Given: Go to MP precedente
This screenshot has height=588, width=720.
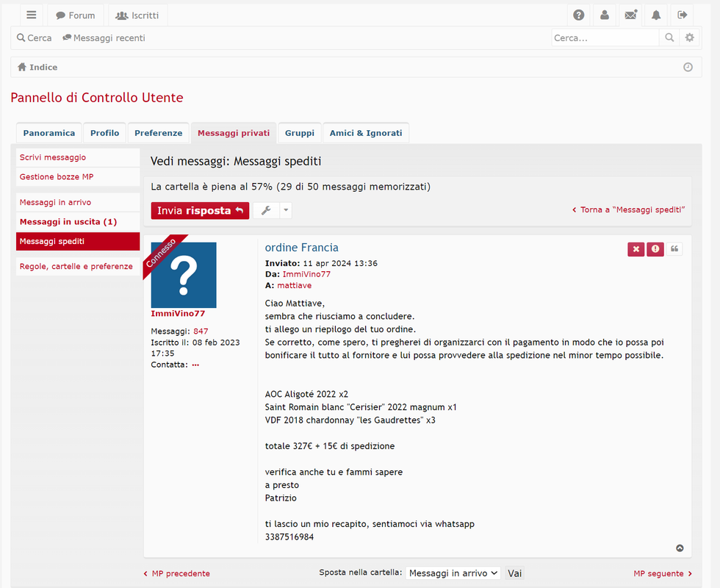Looking at the screenshot, I should [177, 574].
